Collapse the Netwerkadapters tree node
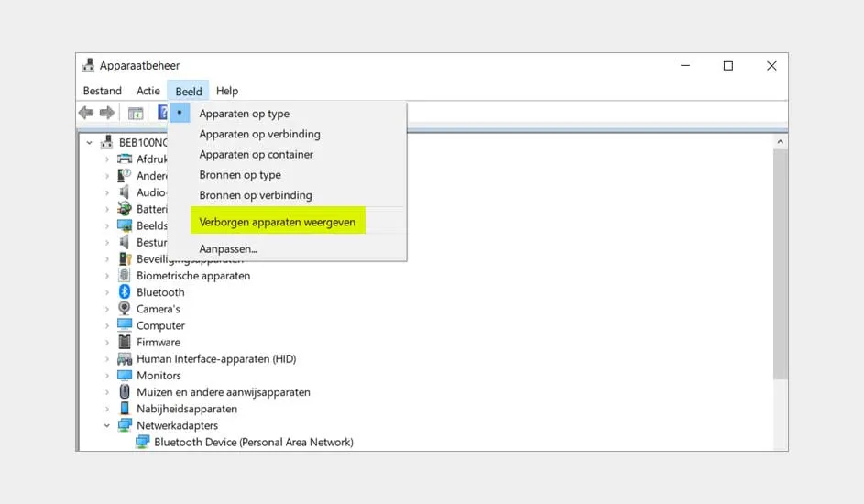The image size is (864, 504). 106,425
